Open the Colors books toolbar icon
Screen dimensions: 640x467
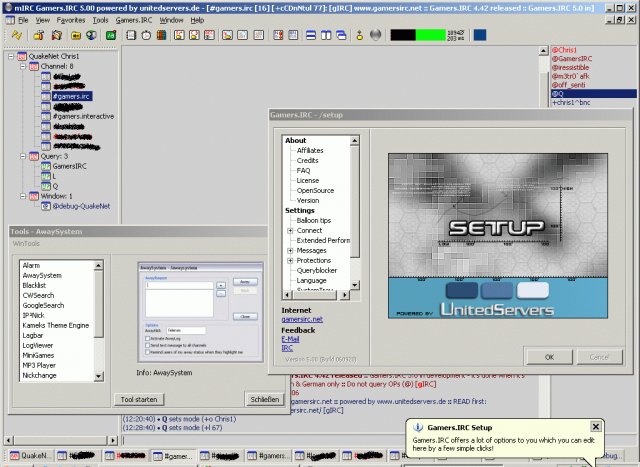pyautogui.click(x=162, y=36)
